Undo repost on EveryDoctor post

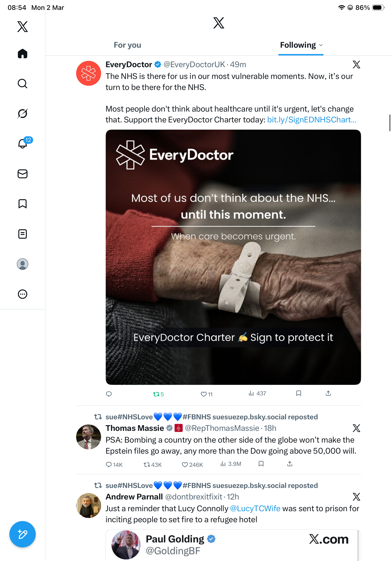coord(158,394)
